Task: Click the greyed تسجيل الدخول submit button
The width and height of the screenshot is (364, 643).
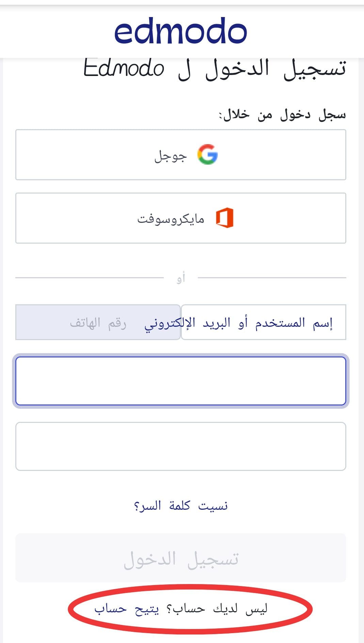Action: click(181, 558)
